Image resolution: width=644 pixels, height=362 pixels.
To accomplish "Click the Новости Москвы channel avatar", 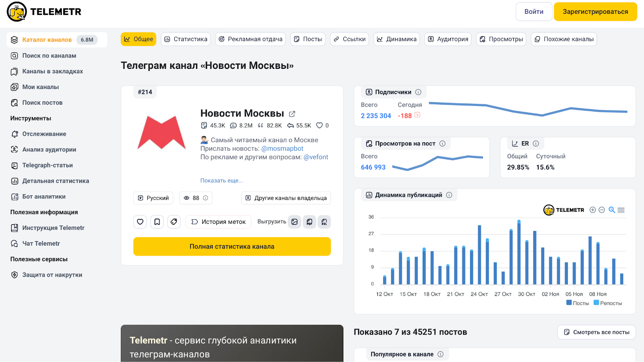I will point(161,133).
